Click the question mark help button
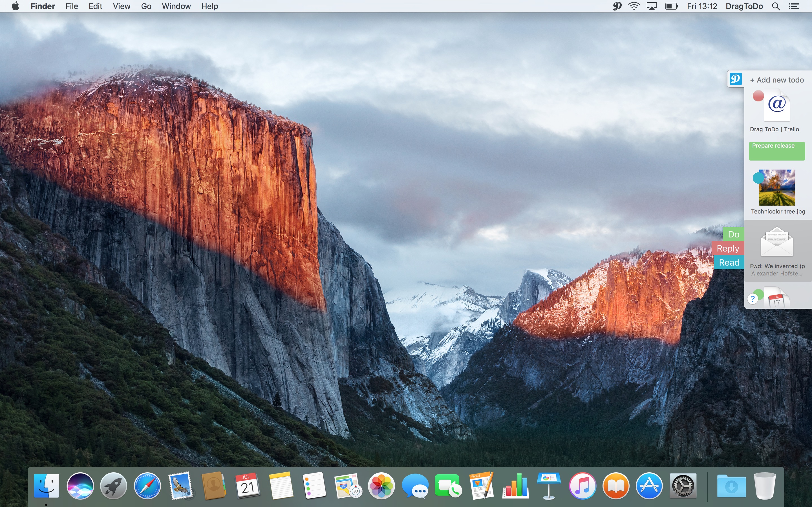 [753, 299]
